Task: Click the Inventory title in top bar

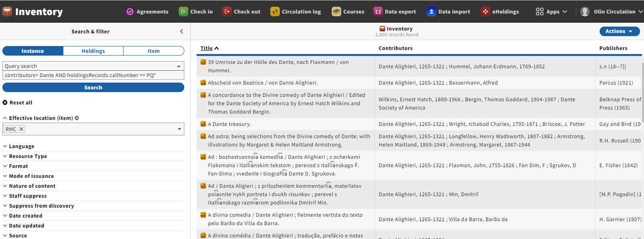Action: (39, 12)
